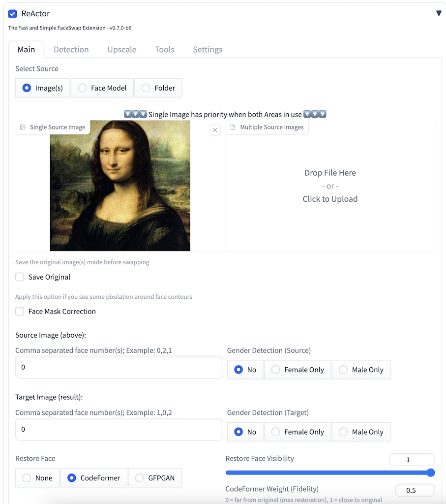
Task: Enable the Save Original checkbox
Action: click(x=20, y=277)
